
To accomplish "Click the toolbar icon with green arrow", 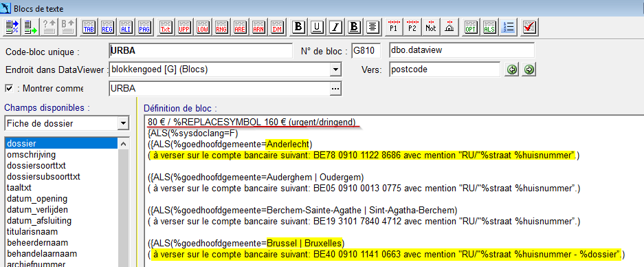I will 30,27.
